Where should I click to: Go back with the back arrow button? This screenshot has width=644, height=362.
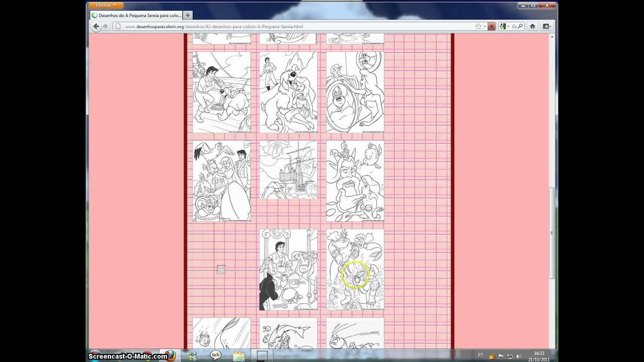(x=97, y=26)
